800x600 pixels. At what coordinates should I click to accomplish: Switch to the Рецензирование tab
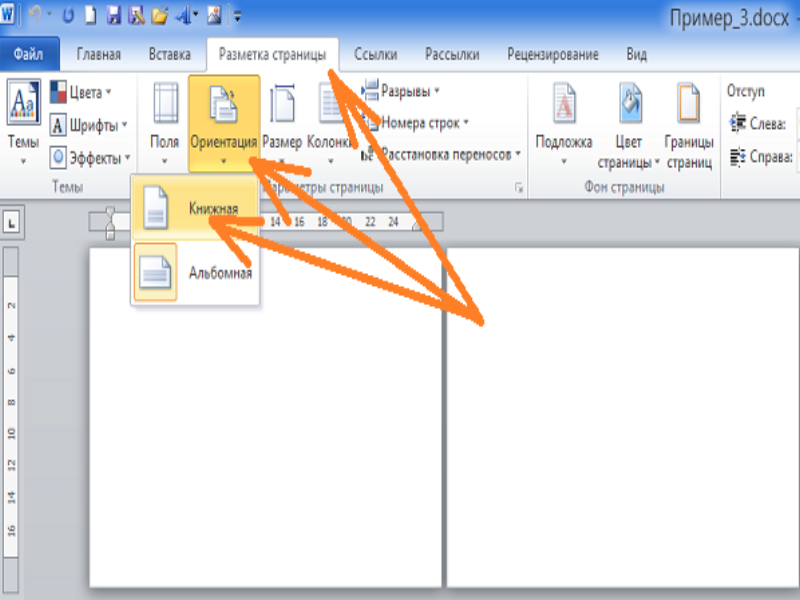[553, 54]
